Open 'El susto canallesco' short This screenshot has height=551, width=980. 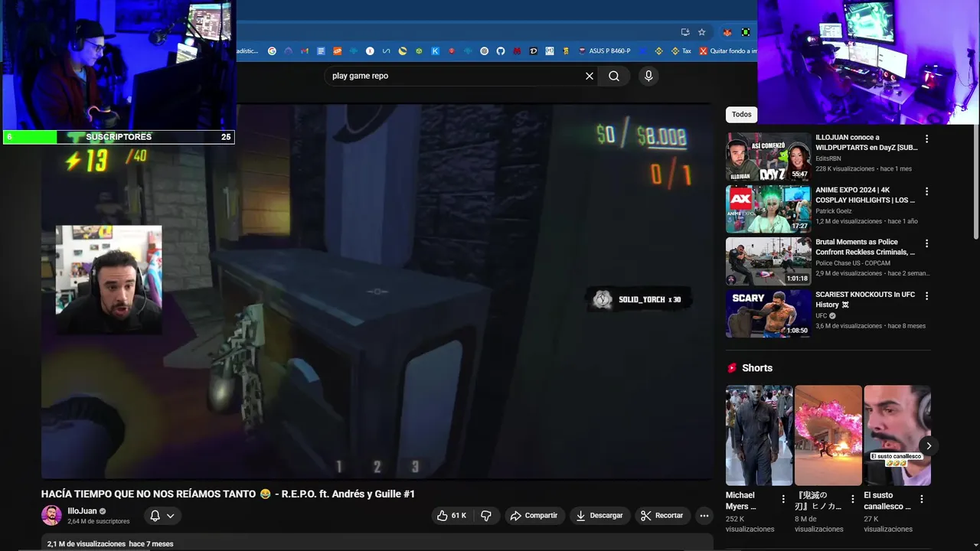897,435
